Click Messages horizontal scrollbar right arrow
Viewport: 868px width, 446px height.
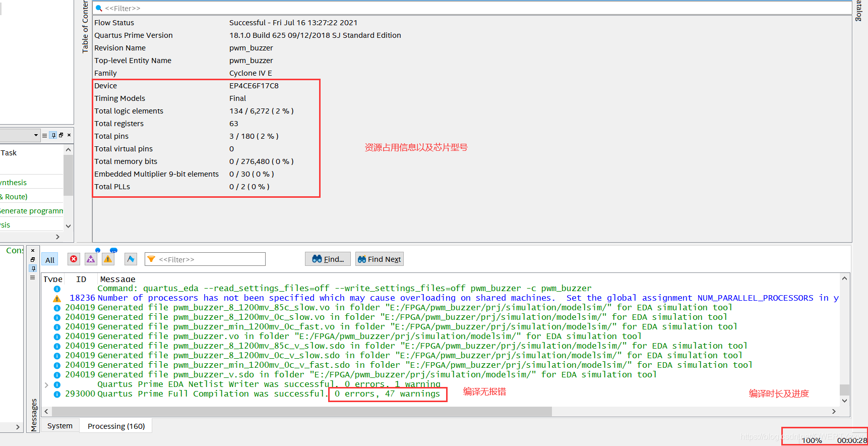coord(834,411)
